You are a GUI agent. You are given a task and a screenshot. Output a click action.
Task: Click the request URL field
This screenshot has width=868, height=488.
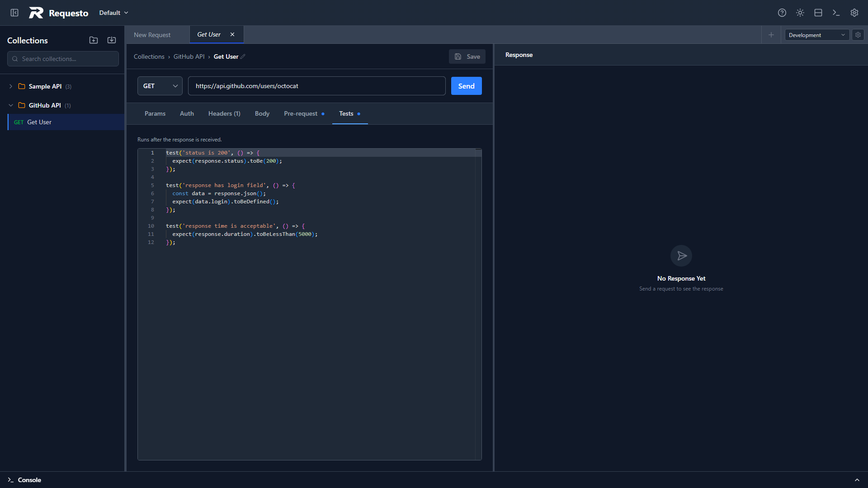317,86
